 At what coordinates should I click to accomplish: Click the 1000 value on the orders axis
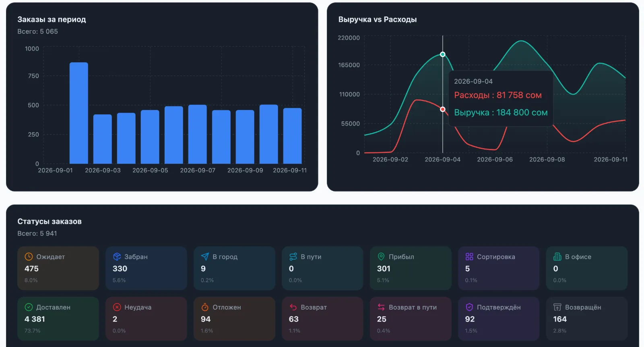point(32,49)
